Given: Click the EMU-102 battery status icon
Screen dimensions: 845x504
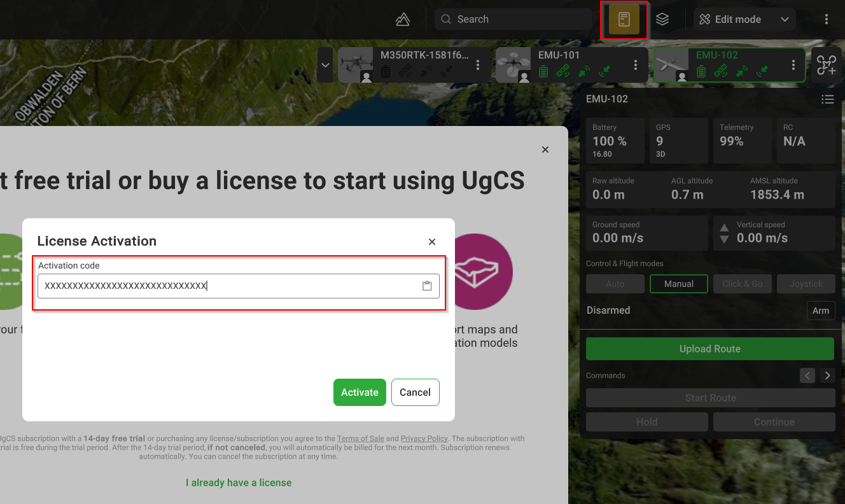Looking at the screenshot, I should 701,72.
